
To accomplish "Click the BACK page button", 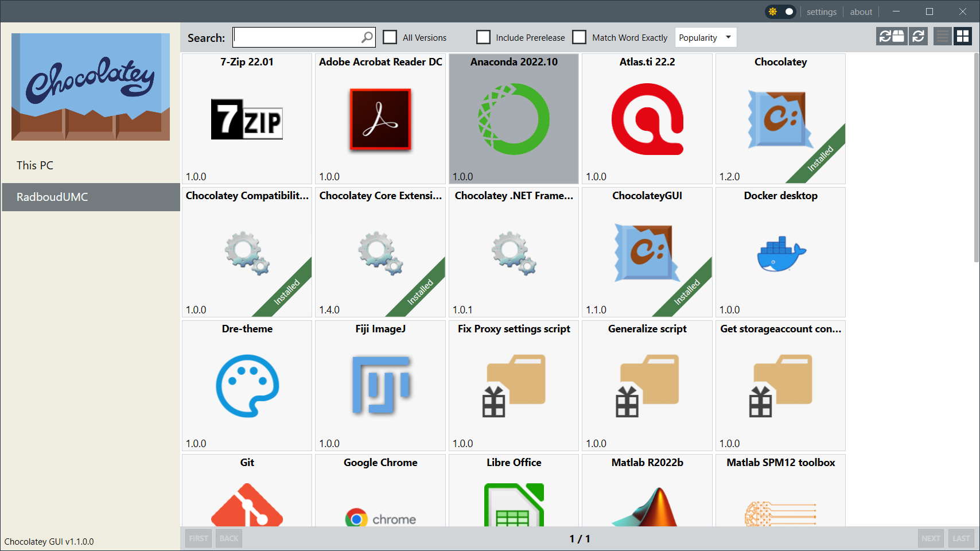I will point(229,538).
